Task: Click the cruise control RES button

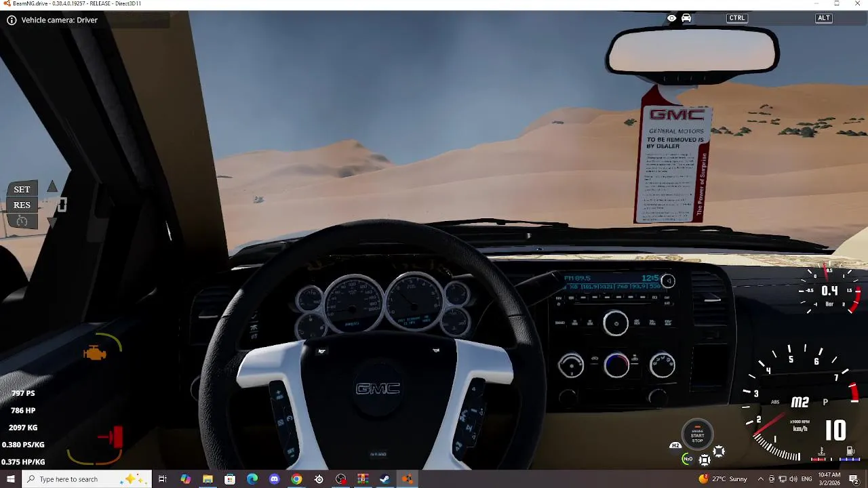Action: [x=22, y=205]
